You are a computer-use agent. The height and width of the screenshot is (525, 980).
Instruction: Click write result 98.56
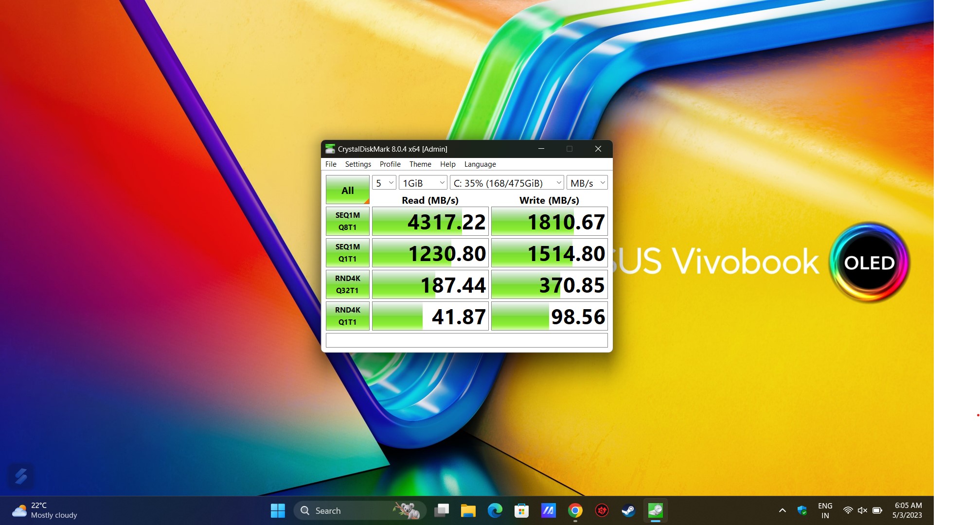[x=550, y=316]
